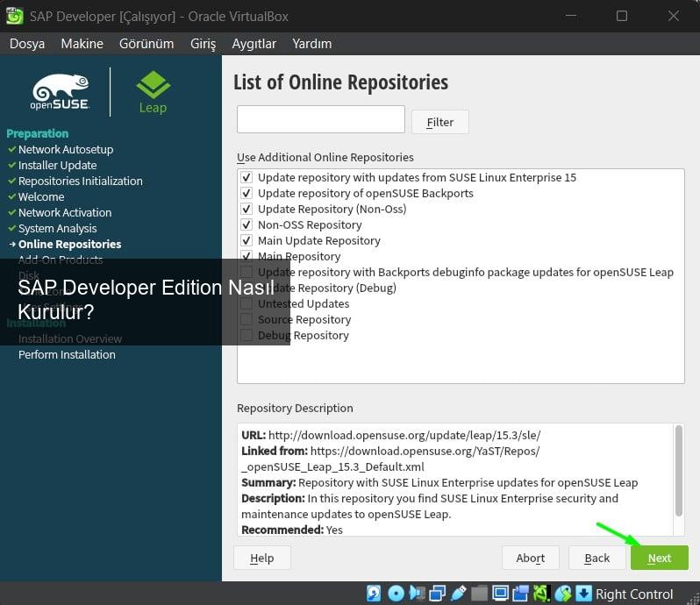Uncheck Update repository of openSUSE Backports
This screenshot has width=700, height=605.
point(246,193)
